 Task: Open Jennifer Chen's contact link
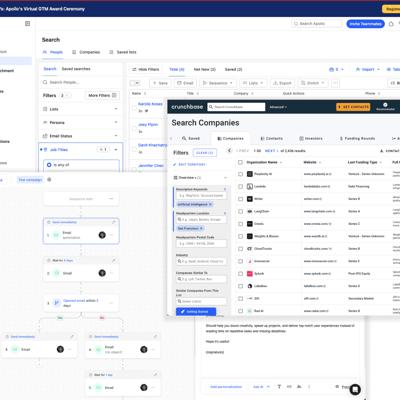click(151, 165)
